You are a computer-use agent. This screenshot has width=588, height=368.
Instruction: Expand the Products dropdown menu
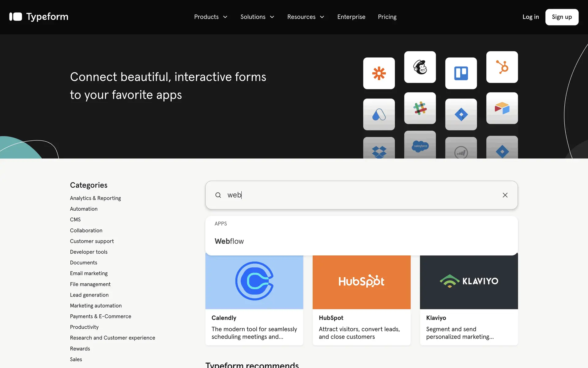coord(211,17)
